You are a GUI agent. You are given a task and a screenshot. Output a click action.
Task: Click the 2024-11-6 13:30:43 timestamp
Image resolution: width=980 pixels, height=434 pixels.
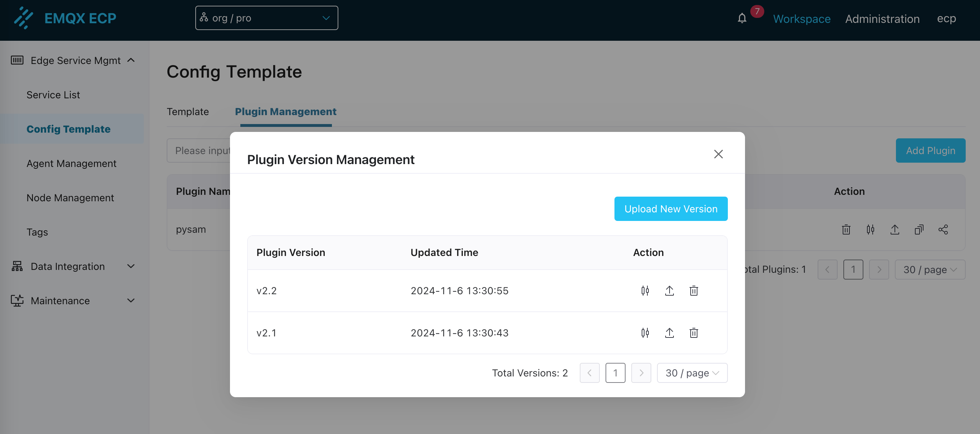[x=459, y=333]
